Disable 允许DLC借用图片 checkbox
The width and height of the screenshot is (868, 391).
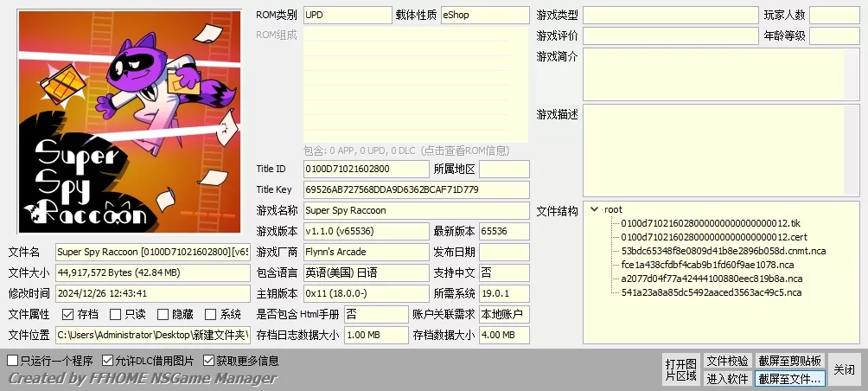[108, 361]
